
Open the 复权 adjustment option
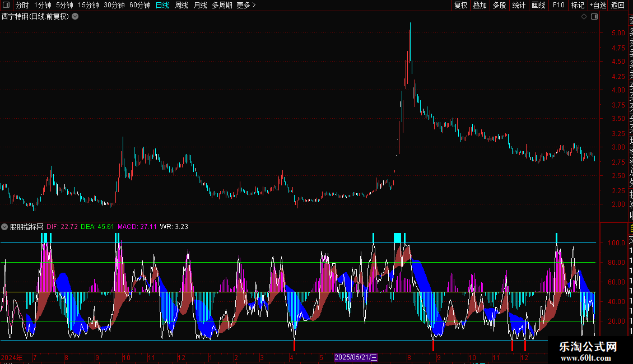click(460, 5)
